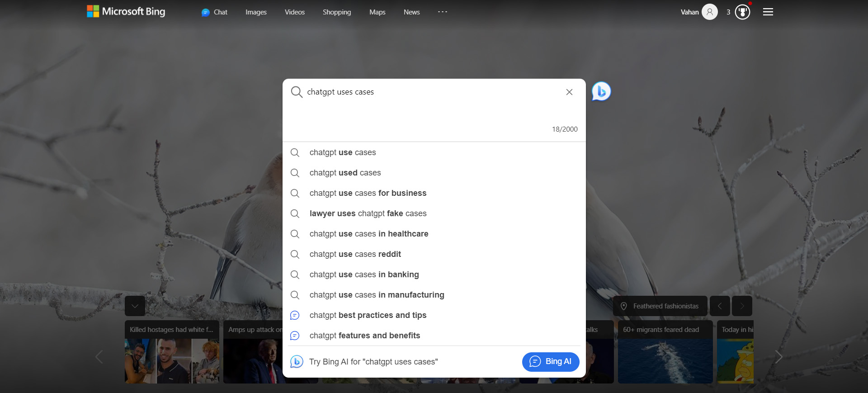Open the Maps navigation link
The height and width of the screenshot is (393, 868).
point(377,12)
